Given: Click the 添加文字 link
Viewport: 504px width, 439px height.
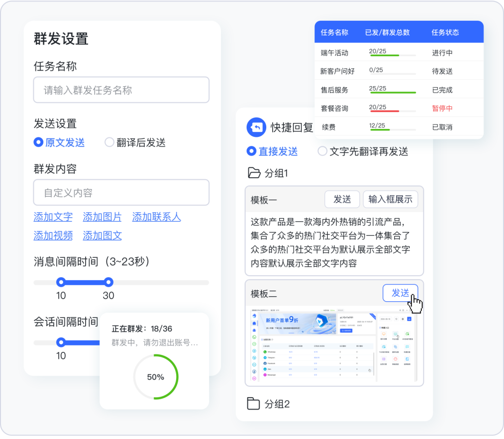Looking at the screenshot, I should click(53, 217).
